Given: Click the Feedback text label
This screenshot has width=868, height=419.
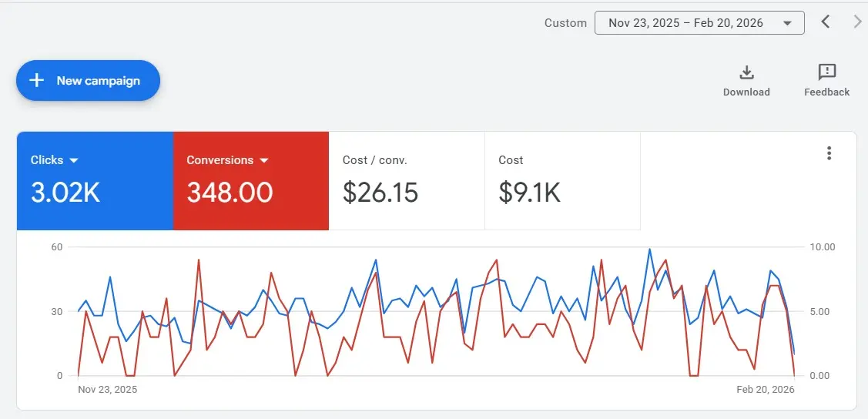Looking at the screenshot, I should [827, 92].
